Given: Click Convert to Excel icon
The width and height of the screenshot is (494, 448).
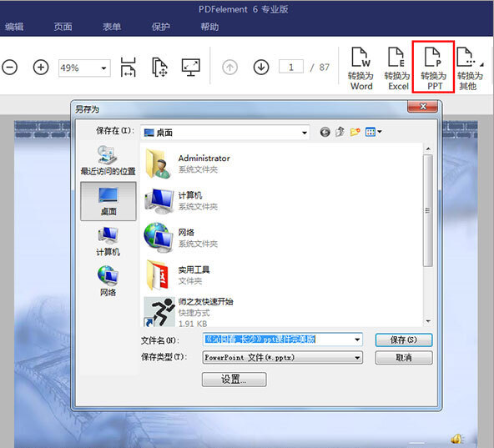Looking at the screenshot, I should pyautogui.click(x=398, y=68).
